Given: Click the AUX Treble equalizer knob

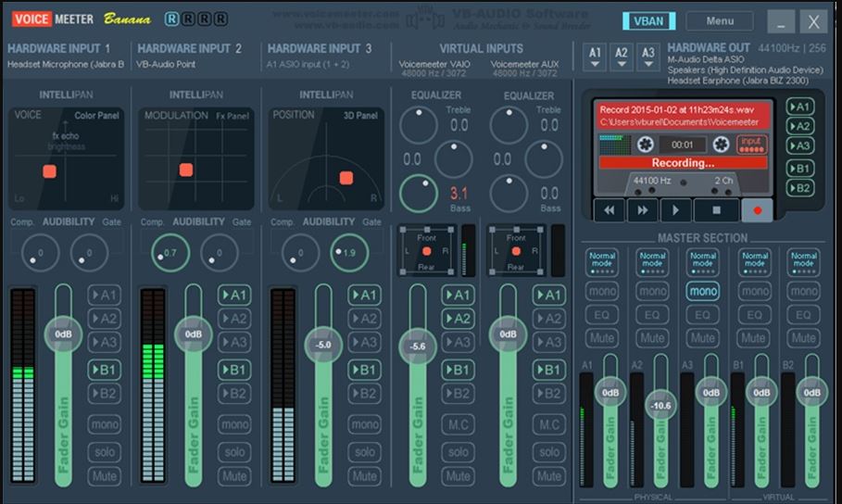Looking at the screenshot, I should pyautogui.click(x=509, y=125).
